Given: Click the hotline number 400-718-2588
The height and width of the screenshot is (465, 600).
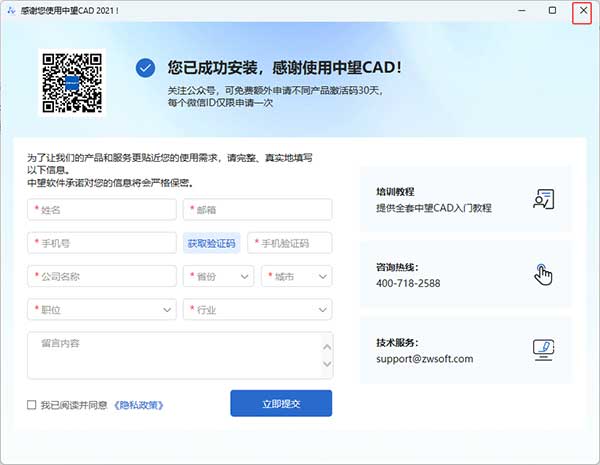Looking at the screenshot, I should coord(408,283).
